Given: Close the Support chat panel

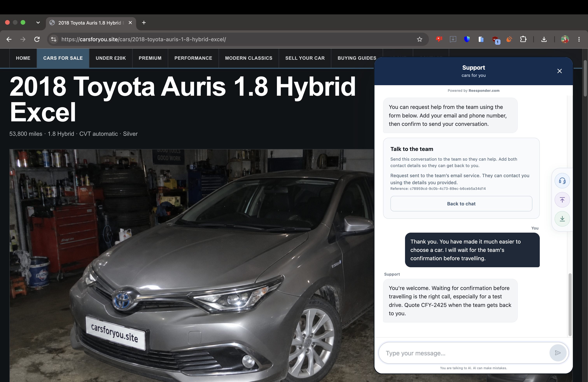Looking at the screenshot, I should pos(560,71).
